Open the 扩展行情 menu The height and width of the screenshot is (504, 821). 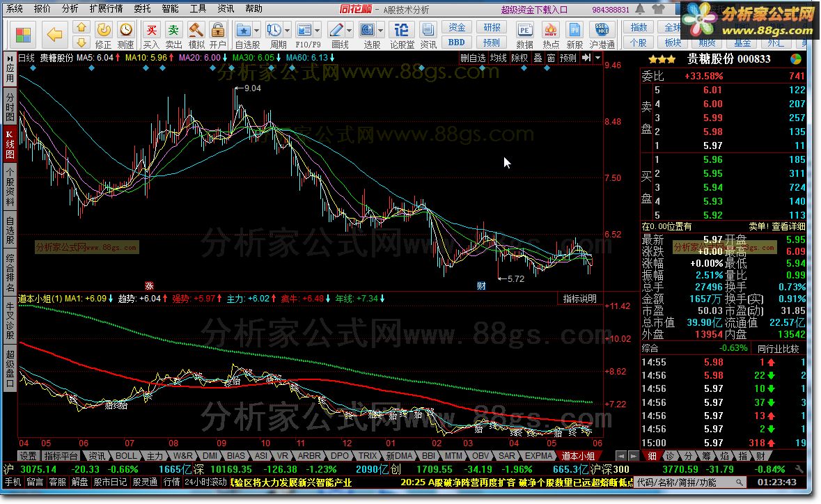click(106, 9)
